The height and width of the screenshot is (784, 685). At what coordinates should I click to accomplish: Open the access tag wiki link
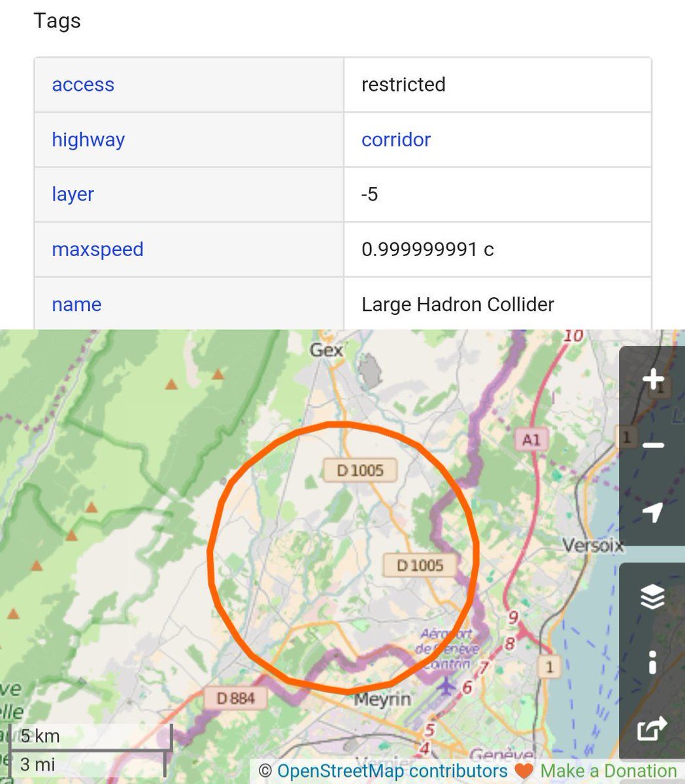83,85
